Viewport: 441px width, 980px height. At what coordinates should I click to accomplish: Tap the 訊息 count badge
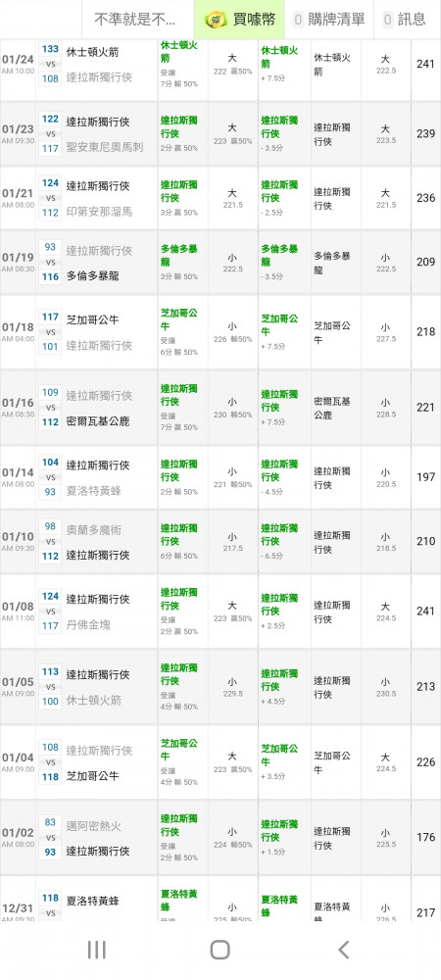(x=388, y=20)
